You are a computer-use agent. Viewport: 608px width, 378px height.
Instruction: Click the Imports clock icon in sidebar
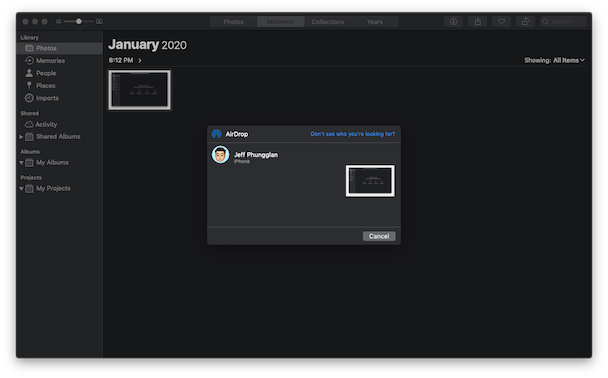tap(29, 98)
